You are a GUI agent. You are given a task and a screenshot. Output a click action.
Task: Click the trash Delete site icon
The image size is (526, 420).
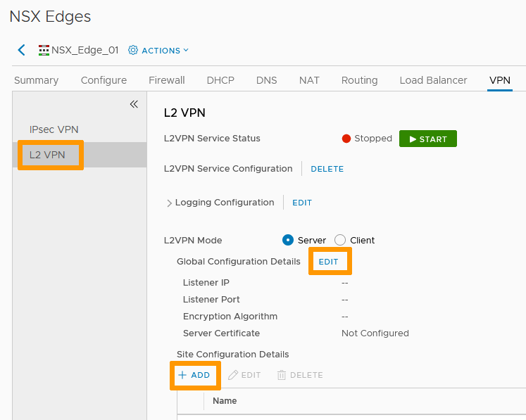coord(282,376)
